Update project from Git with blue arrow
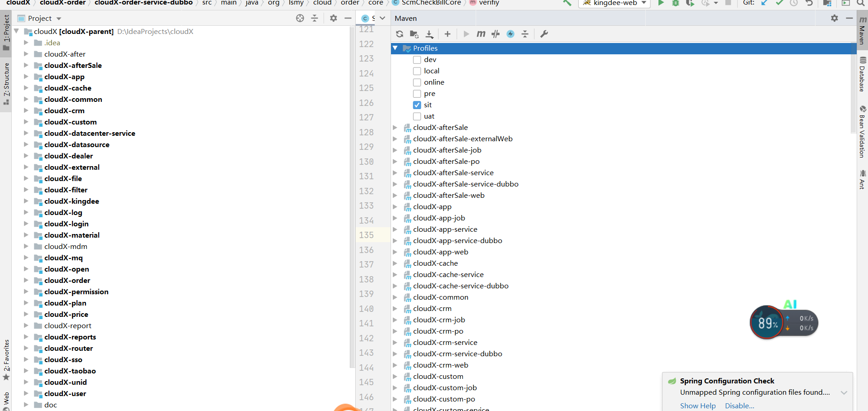 764,3
